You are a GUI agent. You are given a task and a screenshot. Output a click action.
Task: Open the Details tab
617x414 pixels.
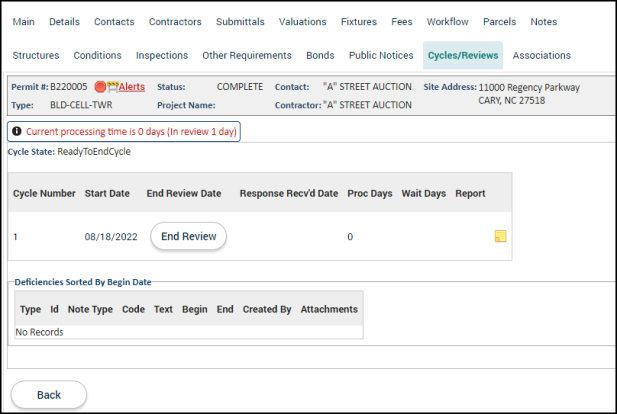pos(65,22)
